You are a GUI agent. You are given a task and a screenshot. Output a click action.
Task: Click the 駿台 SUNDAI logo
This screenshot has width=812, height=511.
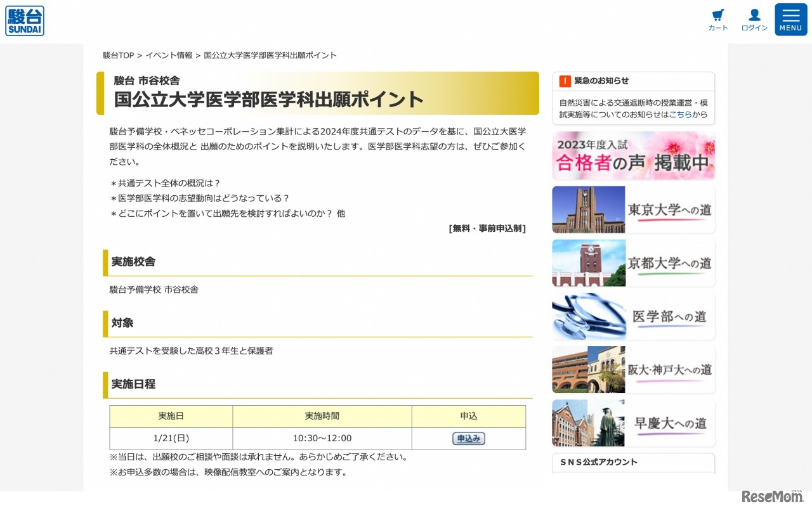tap(24, 20)
